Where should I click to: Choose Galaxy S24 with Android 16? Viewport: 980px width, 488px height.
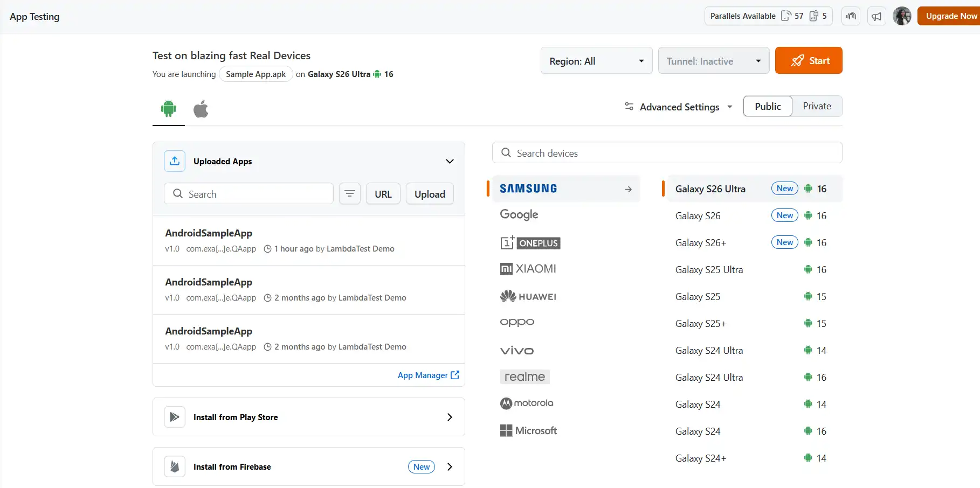click(755, 431)
